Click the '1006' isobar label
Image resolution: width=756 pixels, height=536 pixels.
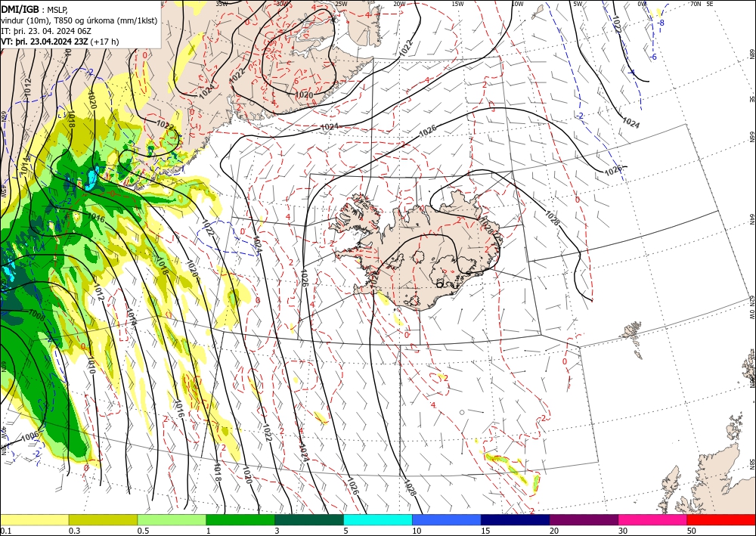pyautogui.click(x=30, y=437)
